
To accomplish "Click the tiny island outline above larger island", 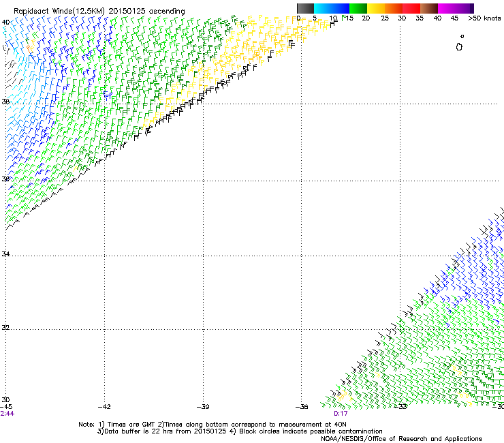I will point(462,36).
